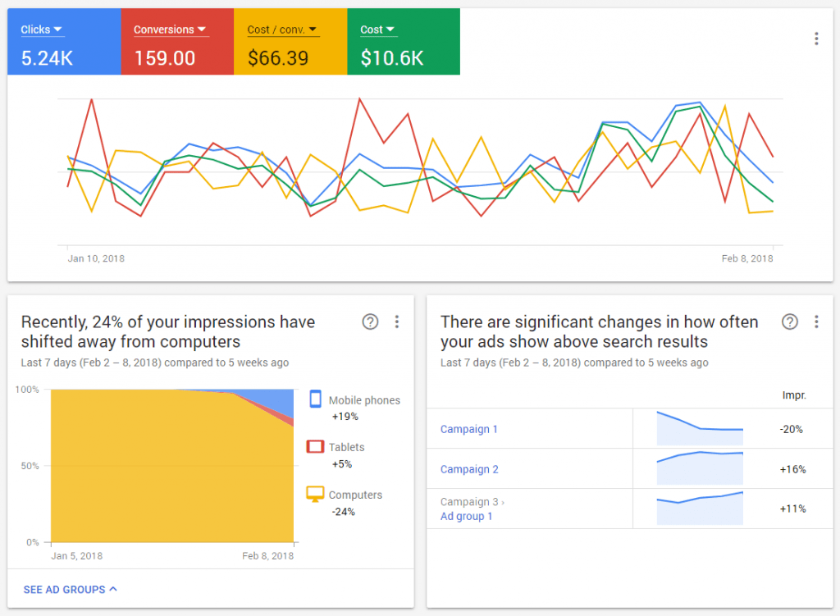Open Campaign 2
The height and width of the screenshot is (616, 840).
coord(469,469)
